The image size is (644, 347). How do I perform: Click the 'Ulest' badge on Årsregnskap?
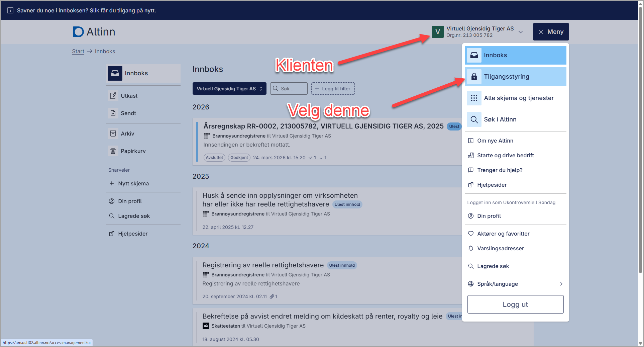tap(454, 126)
